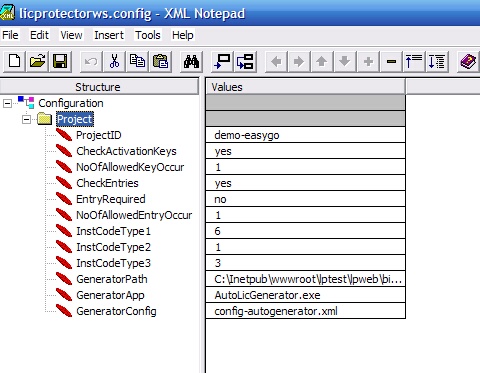Click the Copy toolbar icon

(137, 61)
